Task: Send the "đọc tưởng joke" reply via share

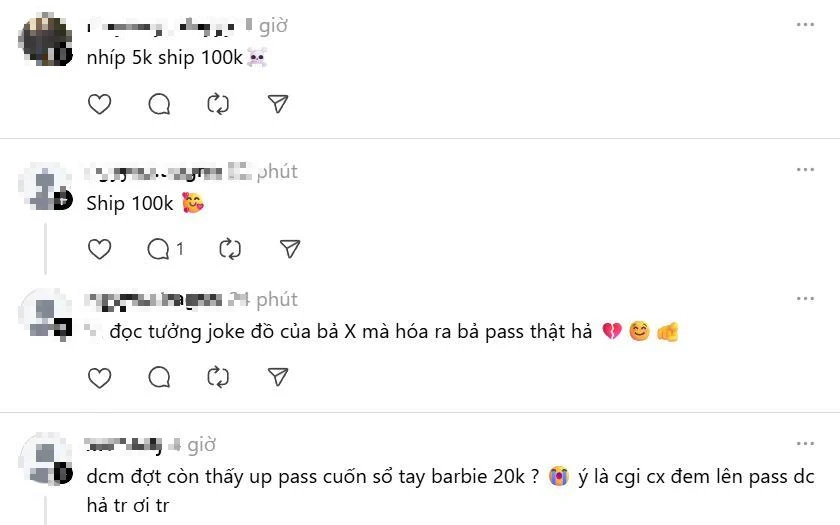Action: pyautogui.click(x=278, y=378)
